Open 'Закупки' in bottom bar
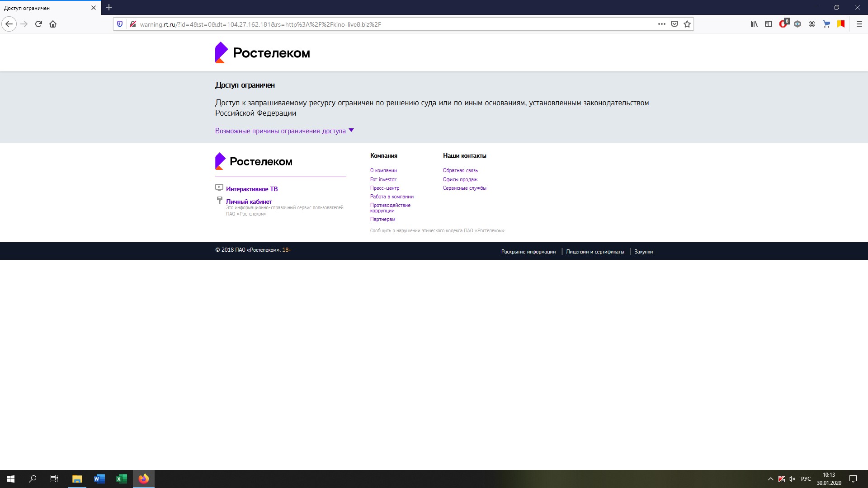868x488 pixels. [x=643, y=252]
